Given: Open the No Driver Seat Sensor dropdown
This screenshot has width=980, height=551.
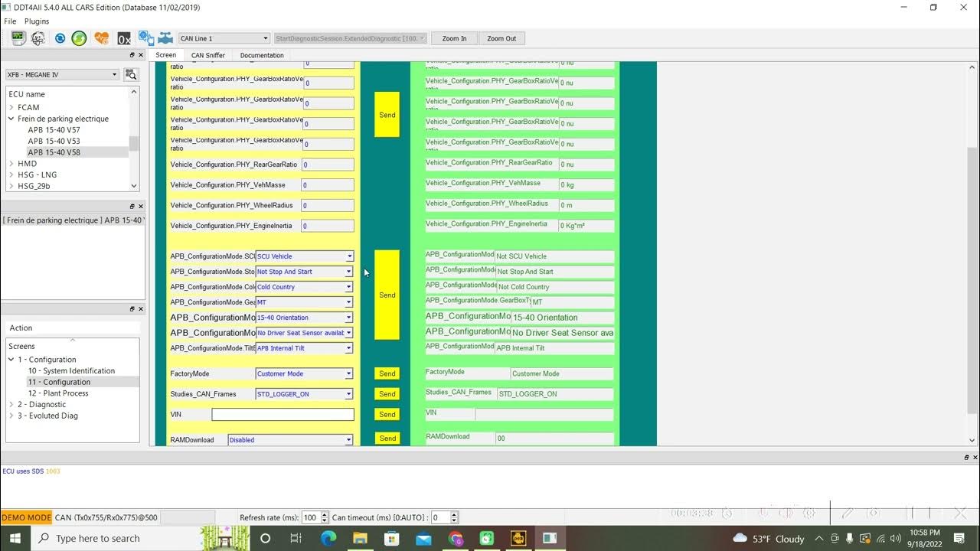Looking at the screenshot, I should pyautogui.click(x=304, y=333).
